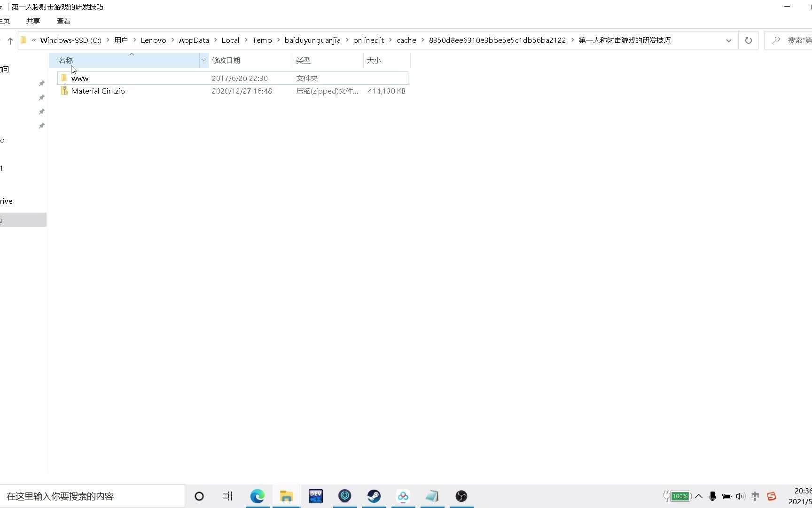Go up one folder level arrow
Image resolution: width=812 pixels, height=508 pixels.
(x=10, y=40)
